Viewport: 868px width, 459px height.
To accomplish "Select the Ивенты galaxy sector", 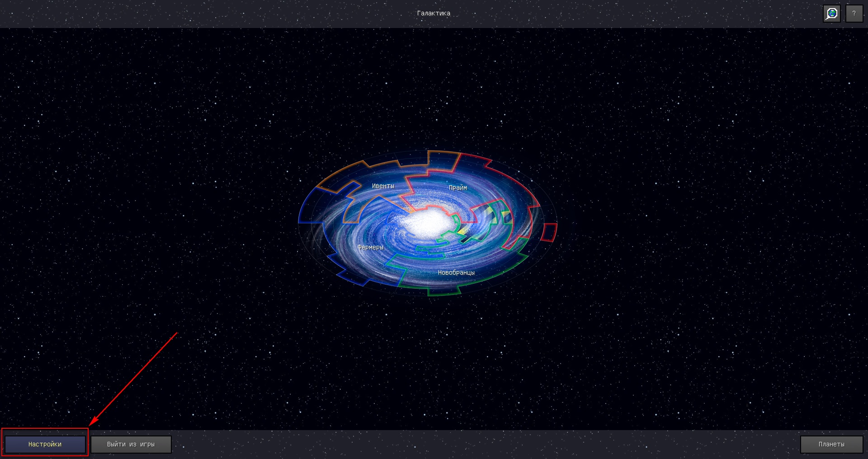I will click(x=383, y=186).
